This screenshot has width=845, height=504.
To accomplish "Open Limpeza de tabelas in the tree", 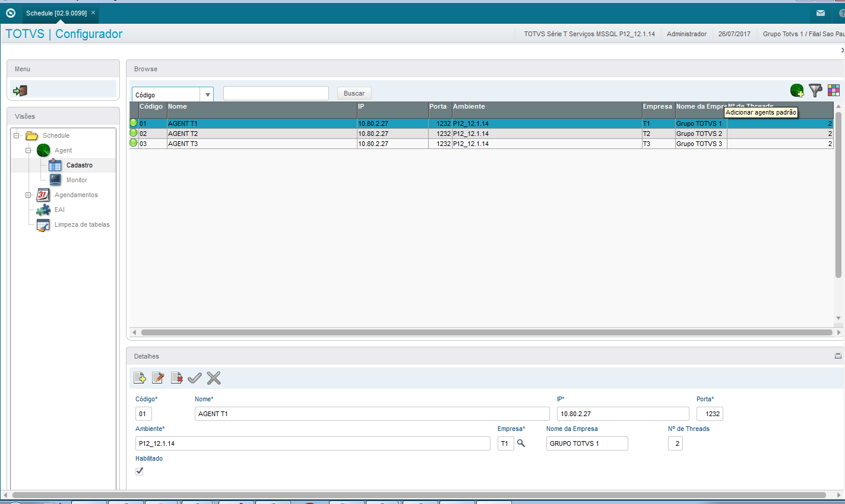I will [82, 224].
